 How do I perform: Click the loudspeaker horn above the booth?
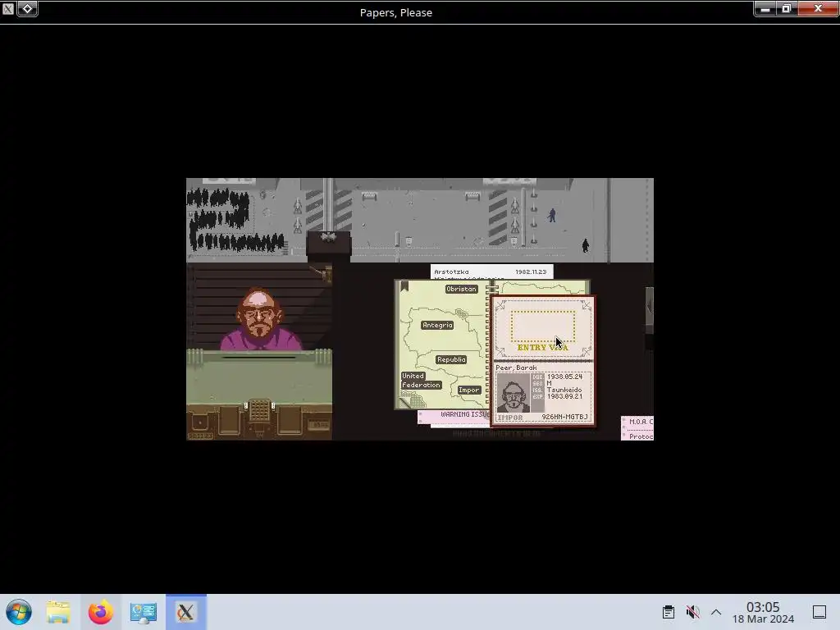coord(328,237)
